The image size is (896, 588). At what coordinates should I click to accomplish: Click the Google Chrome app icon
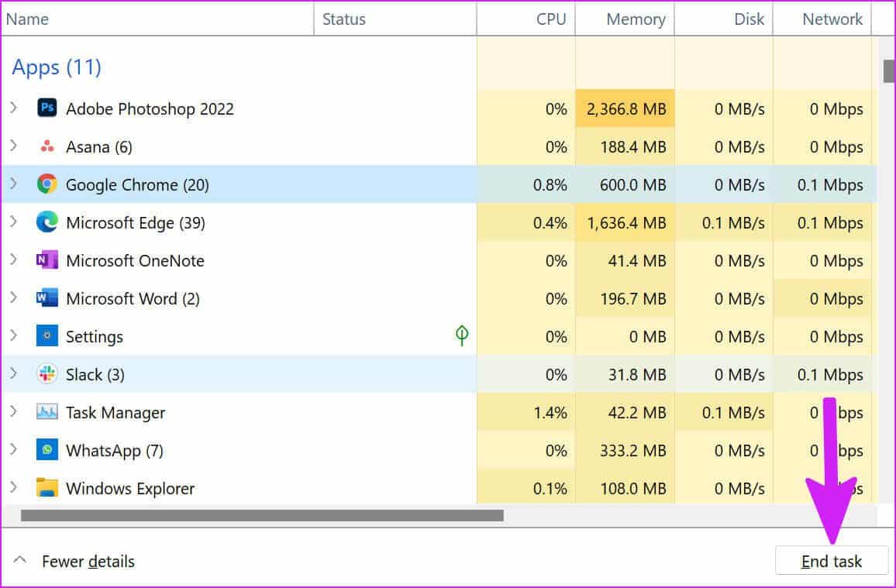tap(47, 184)
